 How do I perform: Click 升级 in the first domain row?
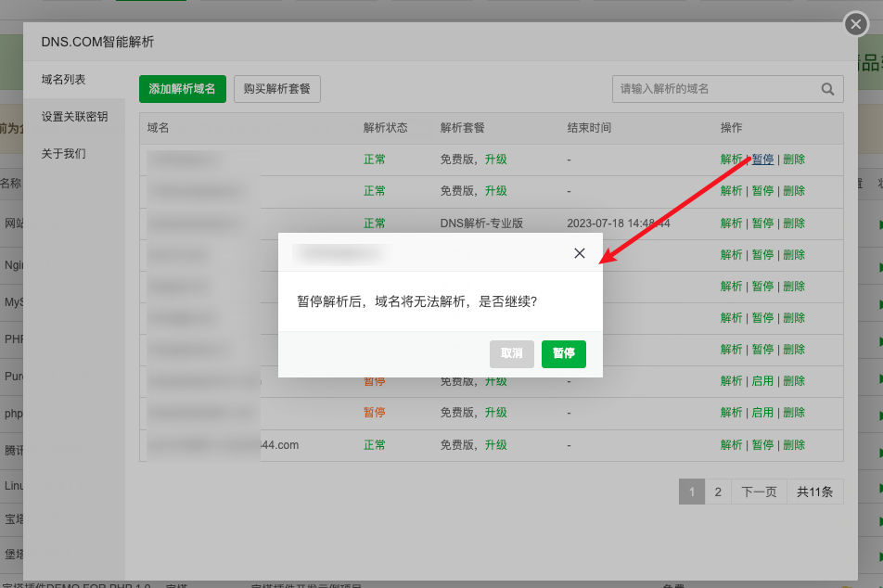(x=495, y=160)
